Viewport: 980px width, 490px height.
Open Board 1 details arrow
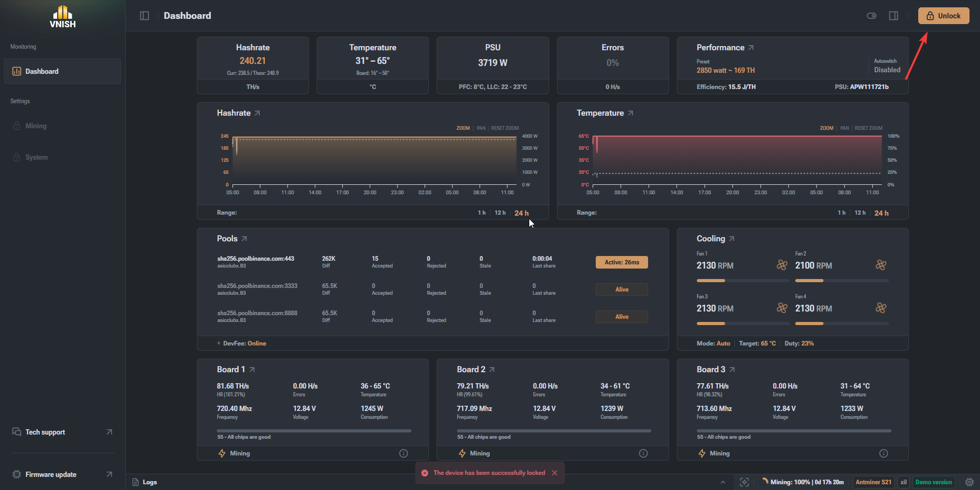[252, 370]
